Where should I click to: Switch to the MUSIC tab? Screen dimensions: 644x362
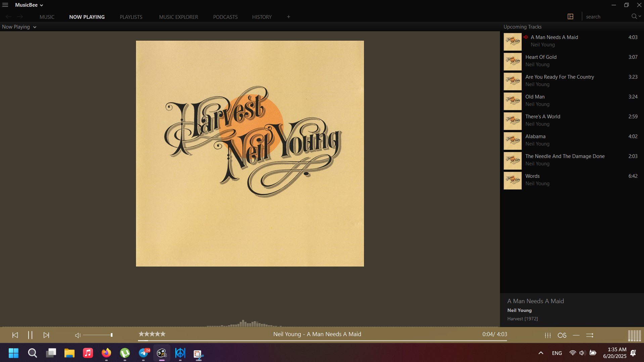point(47,17)
